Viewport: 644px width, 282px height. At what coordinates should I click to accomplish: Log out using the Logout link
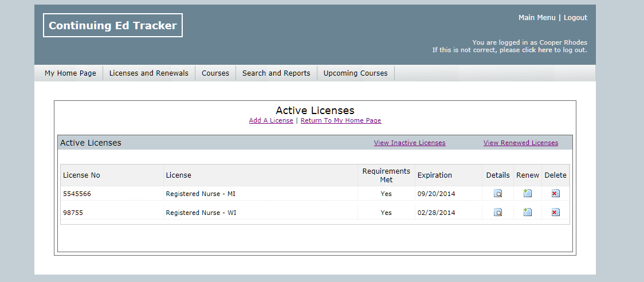point(575,18)
